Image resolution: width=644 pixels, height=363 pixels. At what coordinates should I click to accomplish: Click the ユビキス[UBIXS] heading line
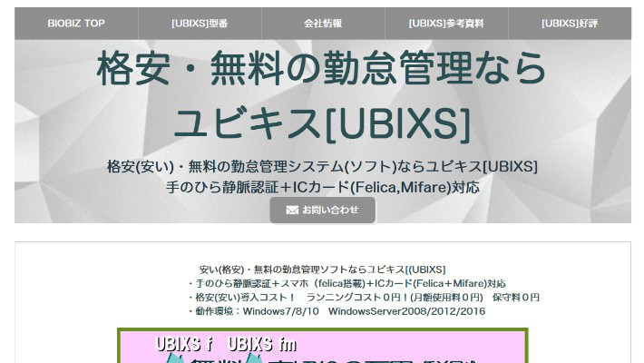coord(322,123)
